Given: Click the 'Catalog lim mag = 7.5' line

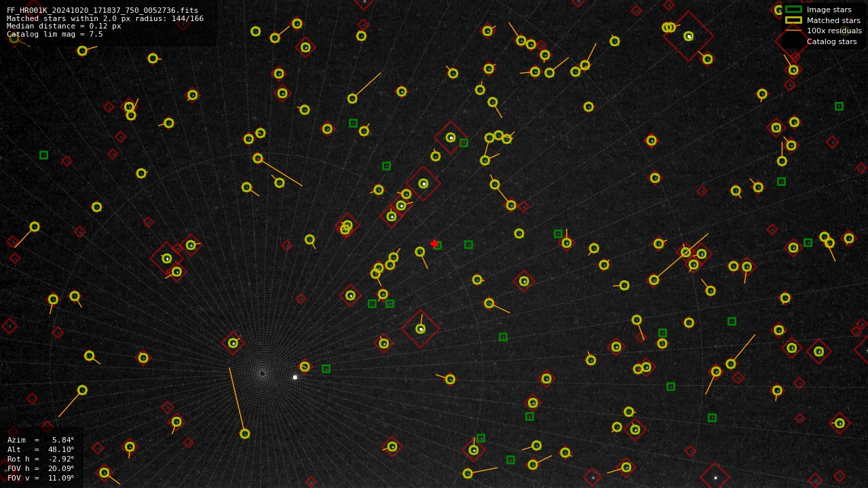Looking at the screenshot, I should coord(55,34).
